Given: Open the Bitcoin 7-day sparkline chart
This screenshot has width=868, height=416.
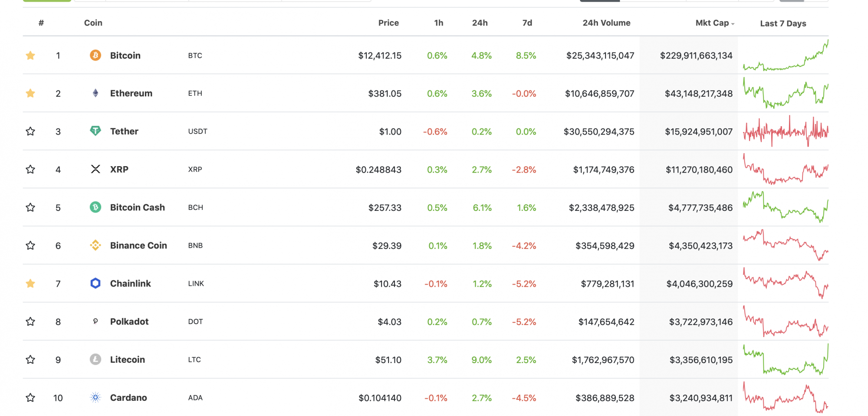Looking at the screenshot, I should [x=786, y=55].
